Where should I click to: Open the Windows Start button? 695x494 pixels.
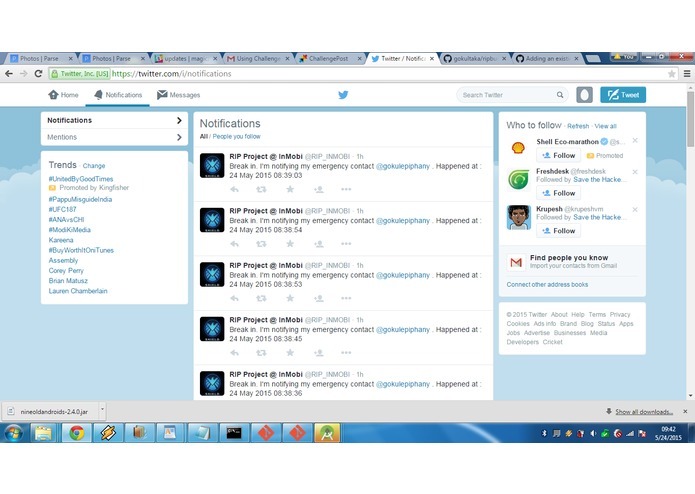pyautogui.click(x=14, y=433)
